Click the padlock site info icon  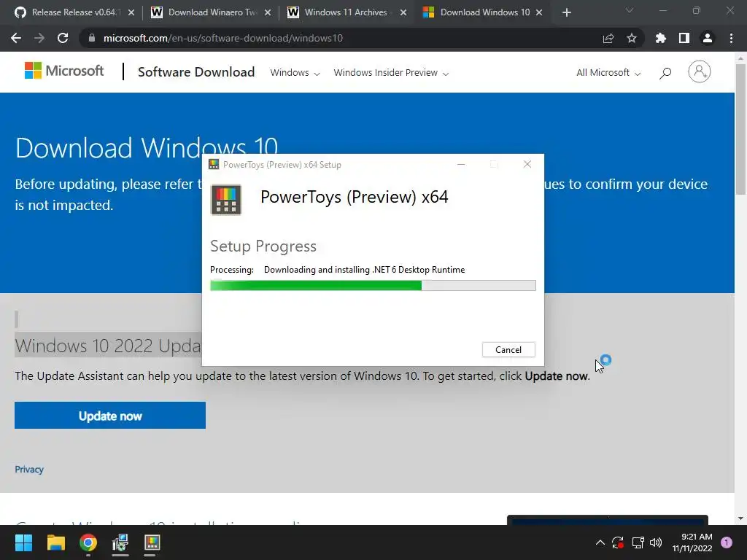click(x=92, y=38)
